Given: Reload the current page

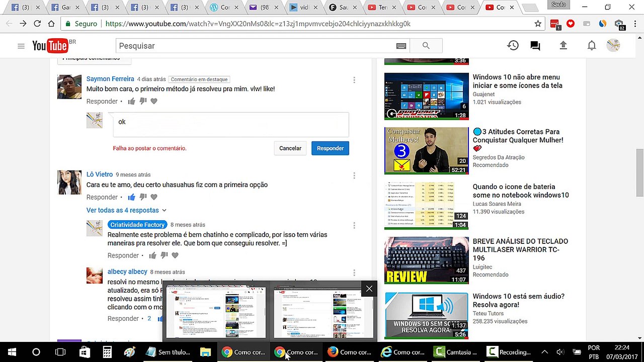Looking at the screenshot, I should click(x=37, y=24).
